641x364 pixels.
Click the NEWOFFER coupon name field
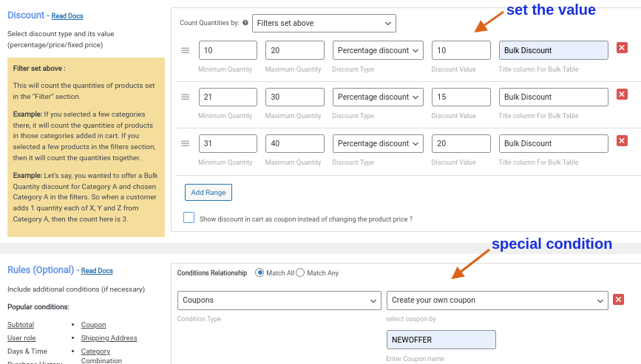pos(441,340)
